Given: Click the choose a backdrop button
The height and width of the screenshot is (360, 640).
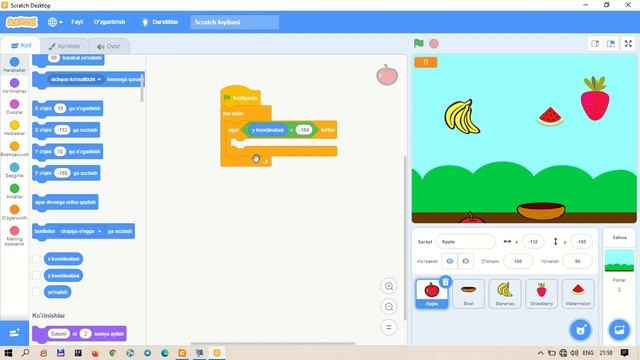Looking at the screenshot, I should point(619,330).
